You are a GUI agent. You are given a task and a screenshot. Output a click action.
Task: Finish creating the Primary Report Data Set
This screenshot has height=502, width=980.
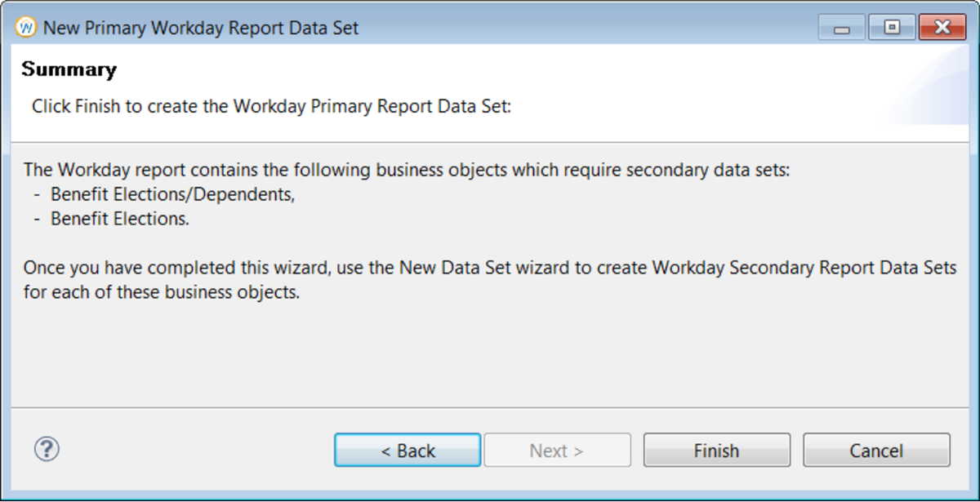(716, 450)
